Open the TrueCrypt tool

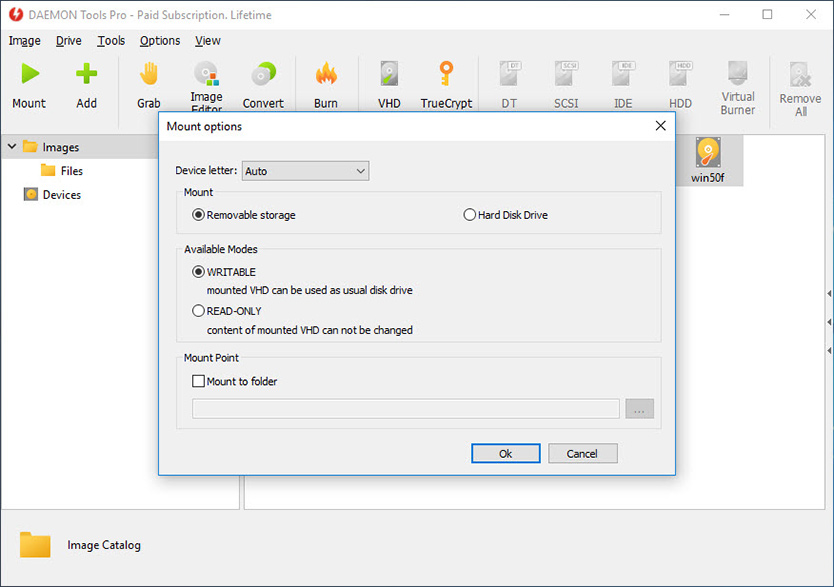(446, 74)
